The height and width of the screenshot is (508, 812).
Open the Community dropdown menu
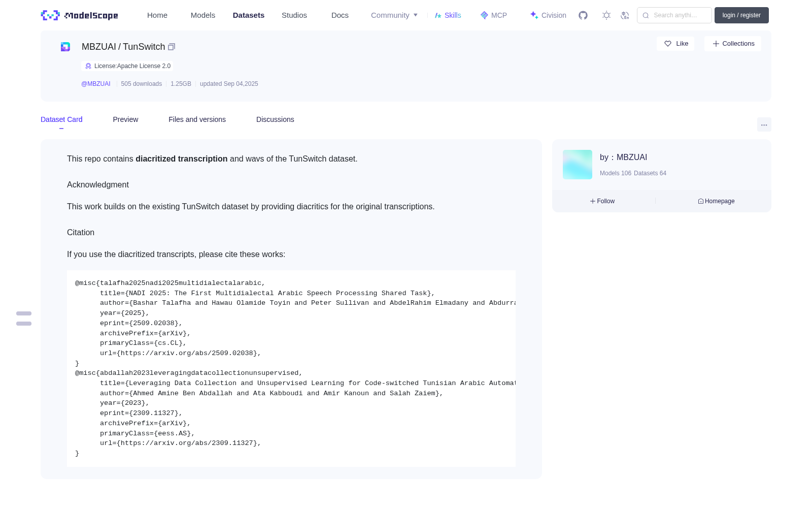tap(394, 15)
